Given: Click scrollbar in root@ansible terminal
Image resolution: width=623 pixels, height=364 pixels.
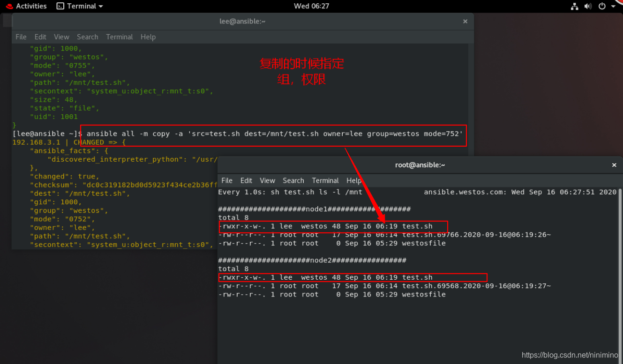Looking at the screenshot, I should pyautogui.click(x=620, y=275).
